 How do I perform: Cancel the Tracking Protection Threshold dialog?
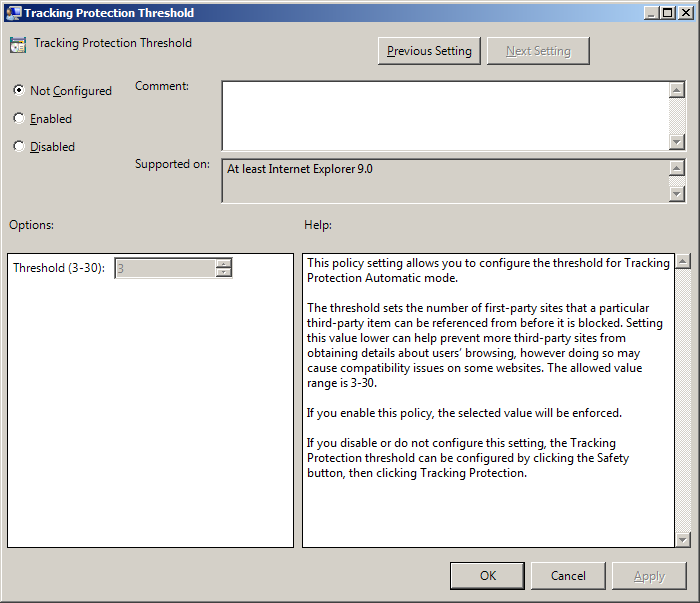(x=568, y=575)
